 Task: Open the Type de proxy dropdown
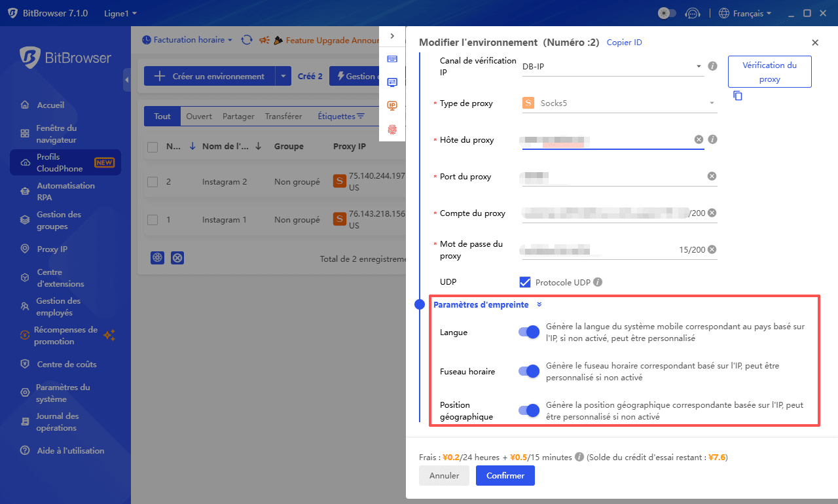[x=619, y=103]
